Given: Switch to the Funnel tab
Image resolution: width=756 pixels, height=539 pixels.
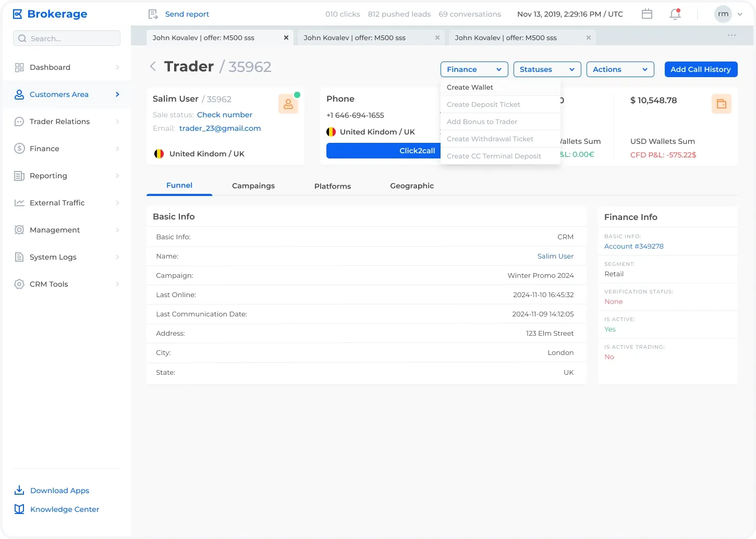Looking at the screenshot, I should coord(179,185).
